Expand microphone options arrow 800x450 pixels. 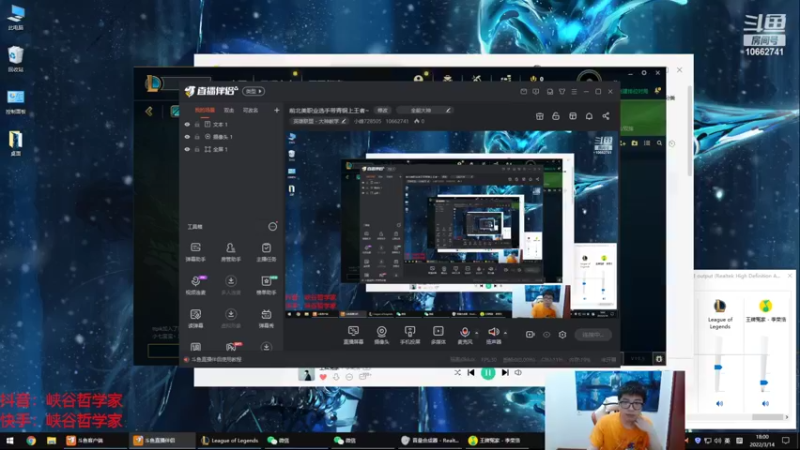click(x=477, y=333)
